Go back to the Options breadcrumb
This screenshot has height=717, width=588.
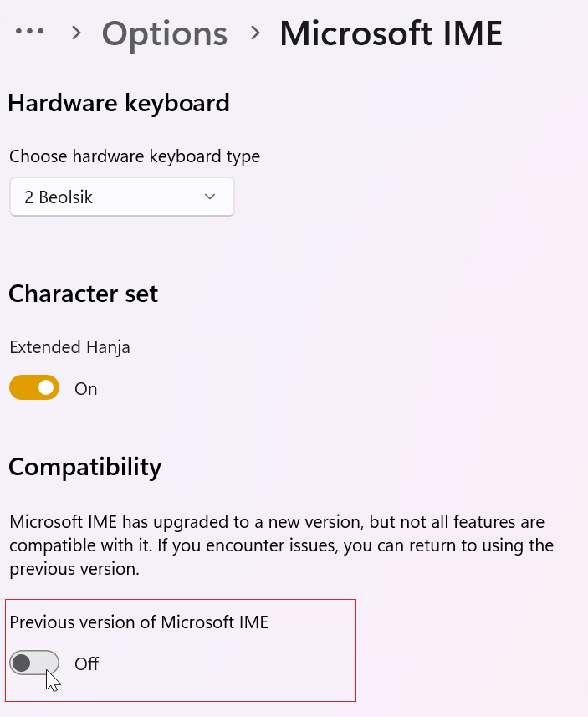coord(165,33)
